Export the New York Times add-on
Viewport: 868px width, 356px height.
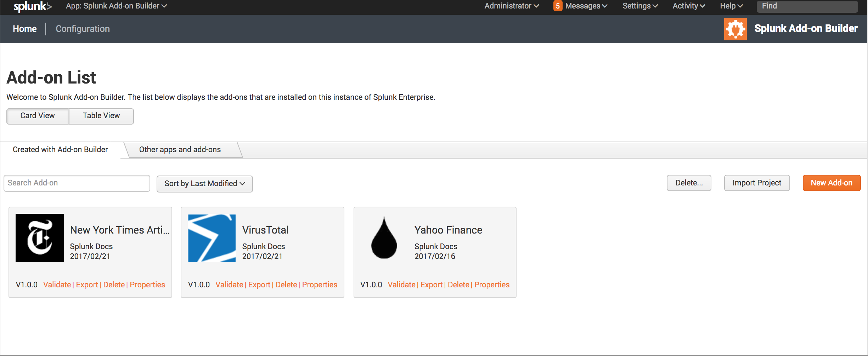pyautogui.click(x=87, y=285)
